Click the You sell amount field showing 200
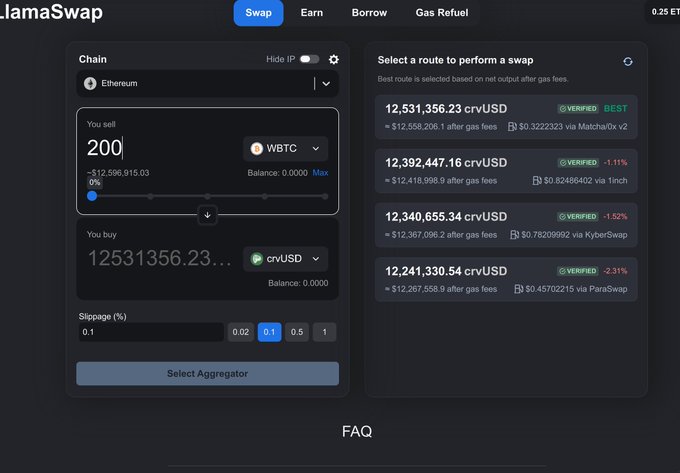Screen dimensions: 680x473 163,148
